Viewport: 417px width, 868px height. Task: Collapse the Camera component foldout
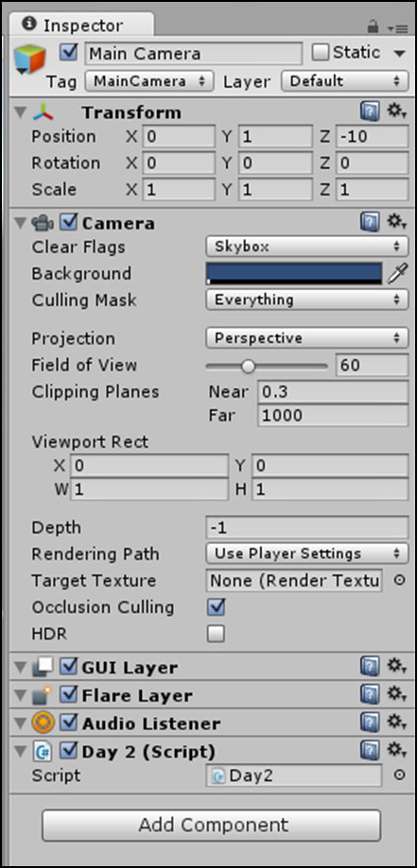pos(21,223)
